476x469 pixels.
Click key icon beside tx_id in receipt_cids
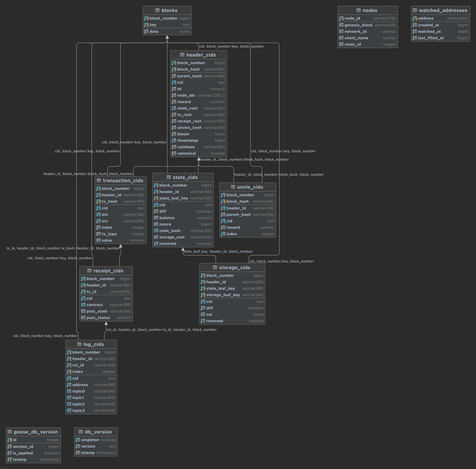83,292
